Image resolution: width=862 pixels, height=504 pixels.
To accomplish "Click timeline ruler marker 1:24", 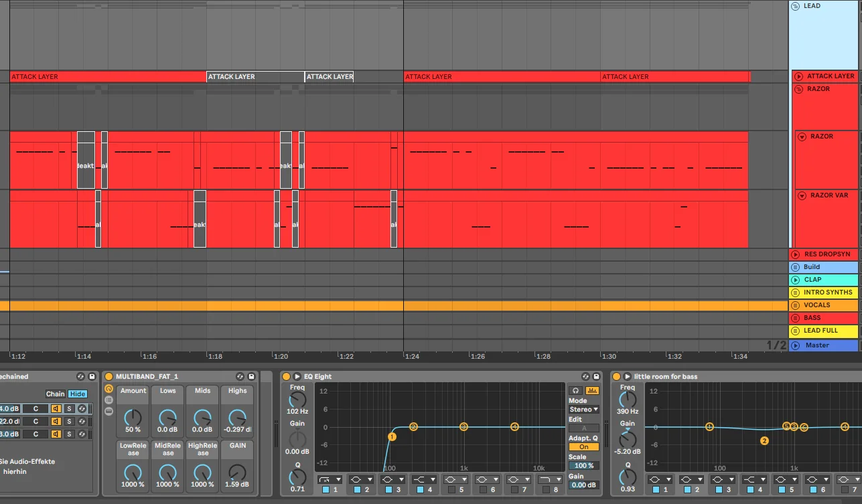I will tap(412, 357).
